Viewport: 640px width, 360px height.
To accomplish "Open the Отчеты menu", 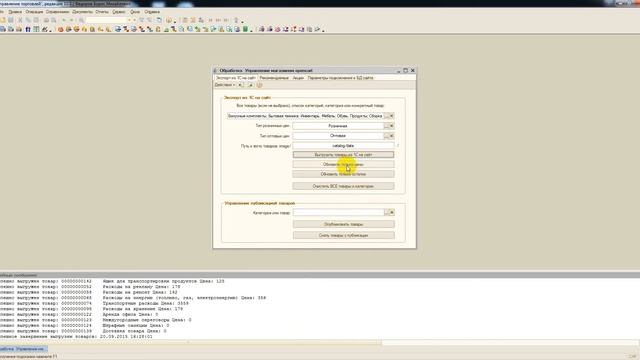I will 102,12.
